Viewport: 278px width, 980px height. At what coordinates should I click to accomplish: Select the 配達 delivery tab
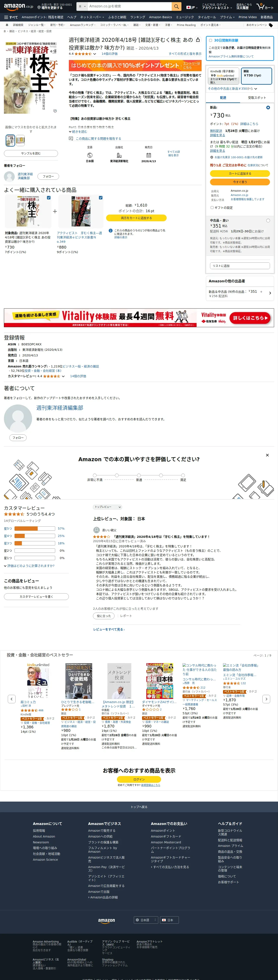point(223,98)
